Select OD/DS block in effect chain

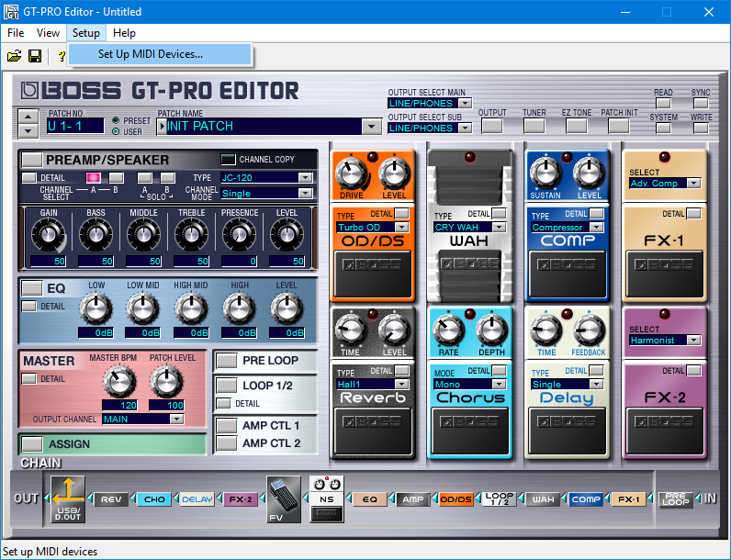(455, 499)
